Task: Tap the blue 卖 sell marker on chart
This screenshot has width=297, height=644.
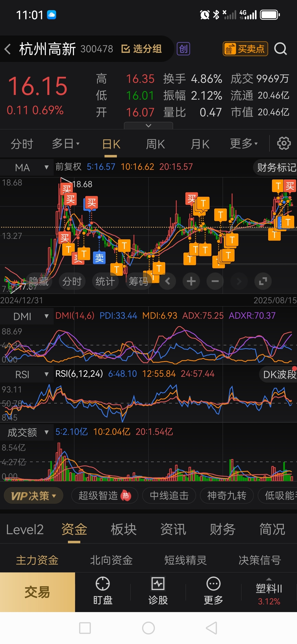Action: click(x=99, y=258)
